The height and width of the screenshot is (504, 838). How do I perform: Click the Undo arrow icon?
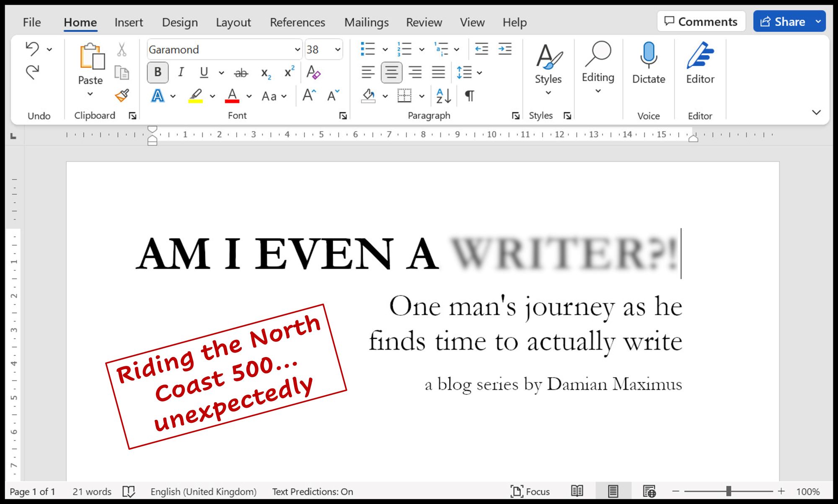pos(32,49)
